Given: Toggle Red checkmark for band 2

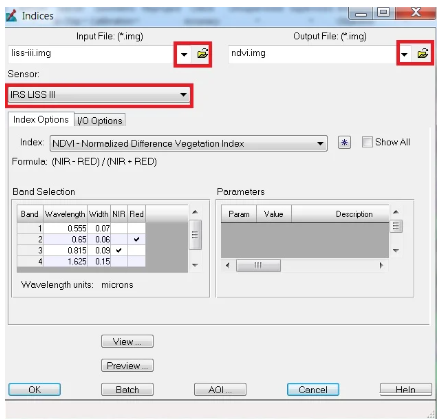Looking at the screenshot, I should [136, 239].
